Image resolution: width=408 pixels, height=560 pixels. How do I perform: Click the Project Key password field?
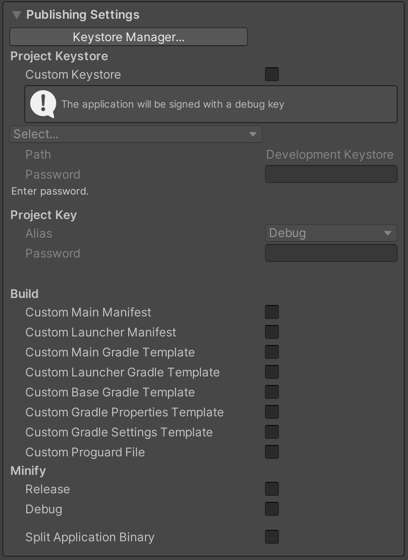[331, 253]
